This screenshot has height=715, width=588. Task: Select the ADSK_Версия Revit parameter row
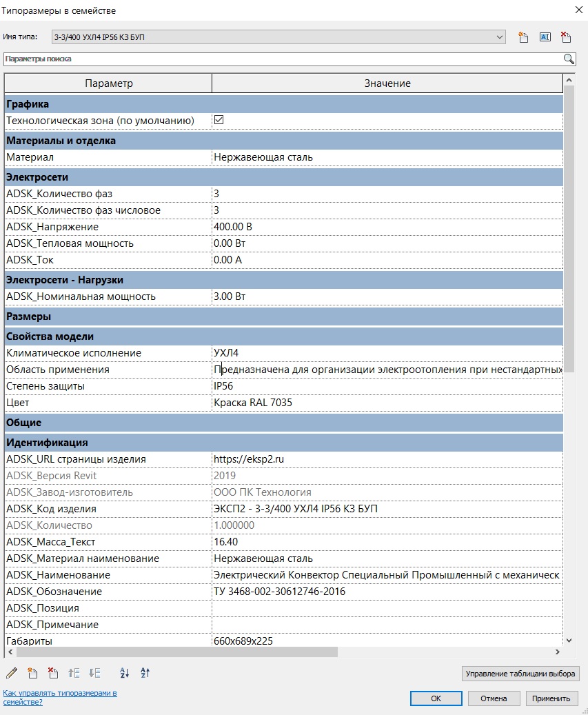[x=284, y=476]
